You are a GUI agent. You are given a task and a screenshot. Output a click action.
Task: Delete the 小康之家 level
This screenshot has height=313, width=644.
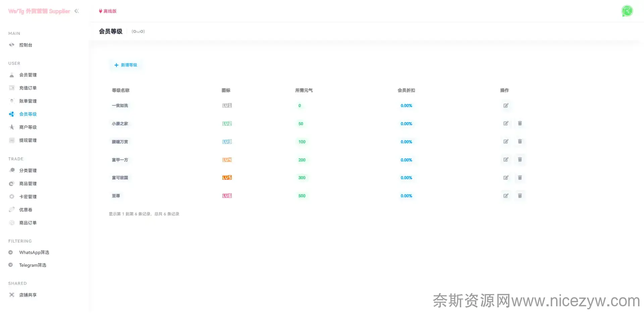point(520,123)
